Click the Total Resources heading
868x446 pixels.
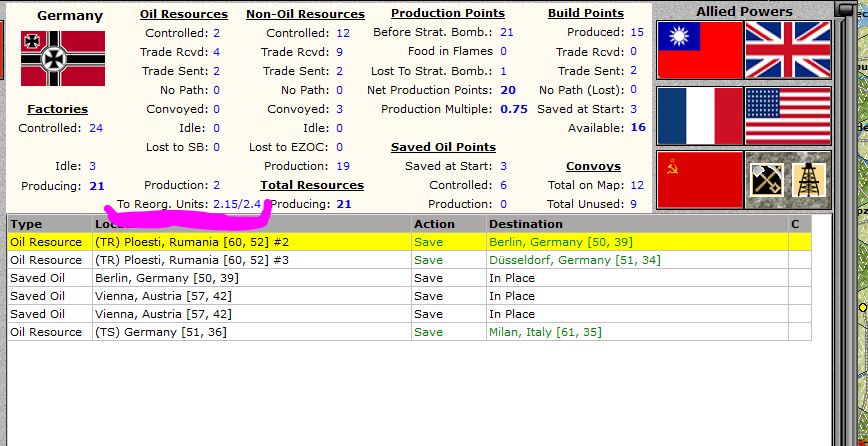coord(312,185)
